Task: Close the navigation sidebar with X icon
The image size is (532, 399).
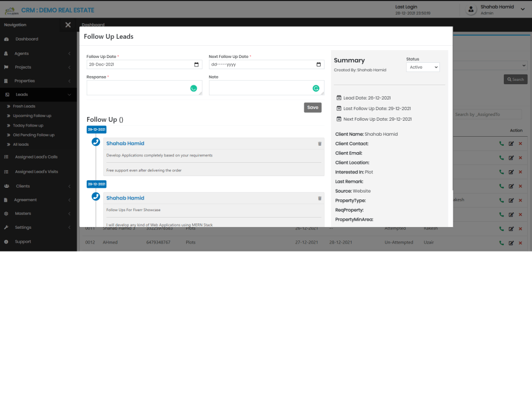Action: [x=68, y=25]
